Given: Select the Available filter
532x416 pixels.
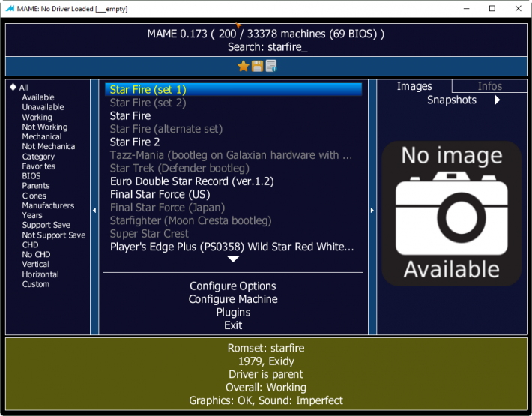Looking at the screenshot, I should [38, 97].
